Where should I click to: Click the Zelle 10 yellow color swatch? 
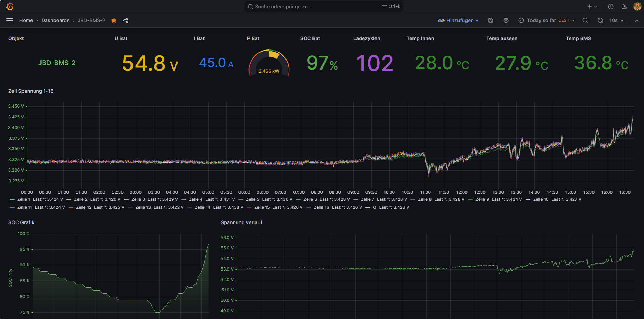tap(528, 199)
